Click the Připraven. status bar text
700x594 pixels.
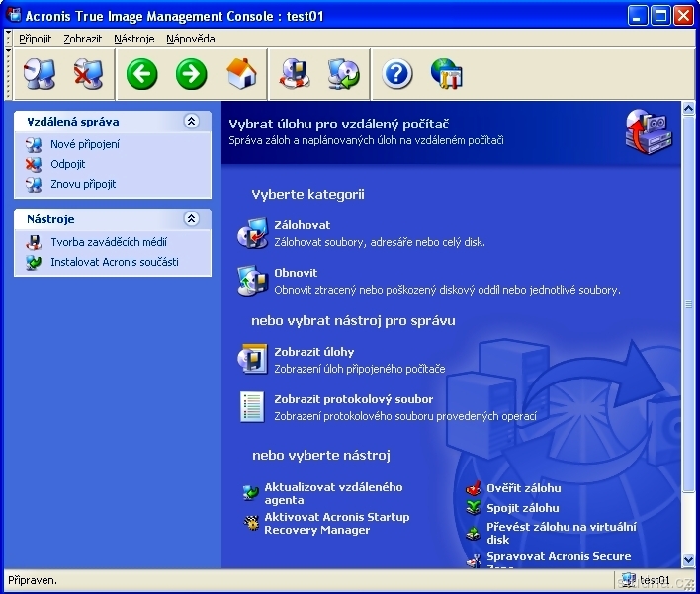pyautogui.click(x=33, y=580)
